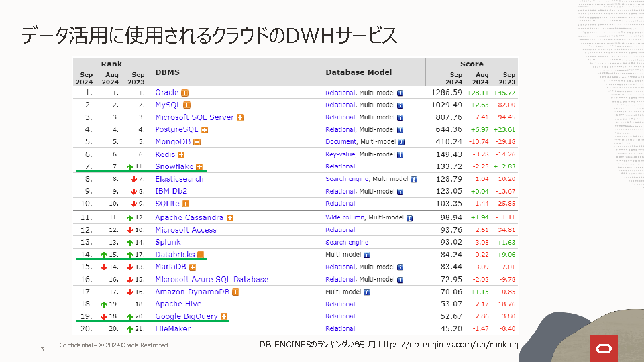Click the plus icon next to Snowflake
This screenshot has height=362, width=644.
199,167
